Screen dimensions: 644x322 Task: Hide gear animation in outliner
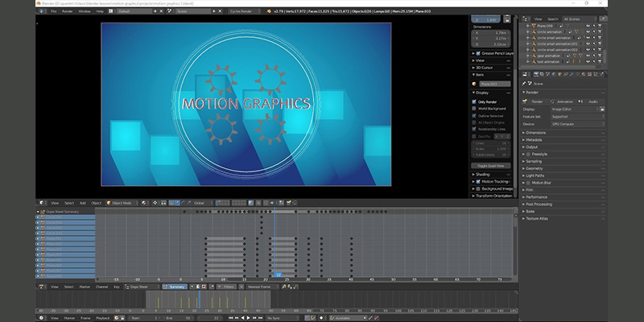588,56
